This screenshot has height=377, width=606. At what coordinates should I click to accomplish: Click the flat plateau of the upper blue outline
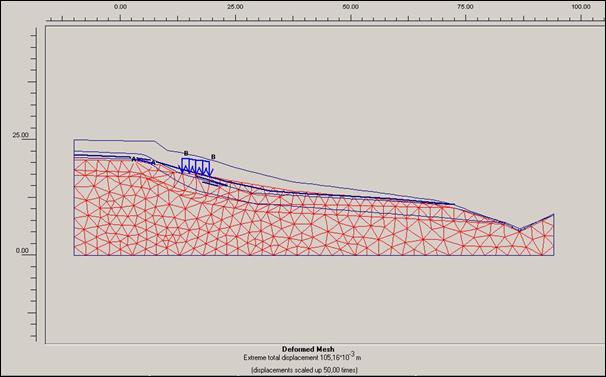[x=114, y=140]
